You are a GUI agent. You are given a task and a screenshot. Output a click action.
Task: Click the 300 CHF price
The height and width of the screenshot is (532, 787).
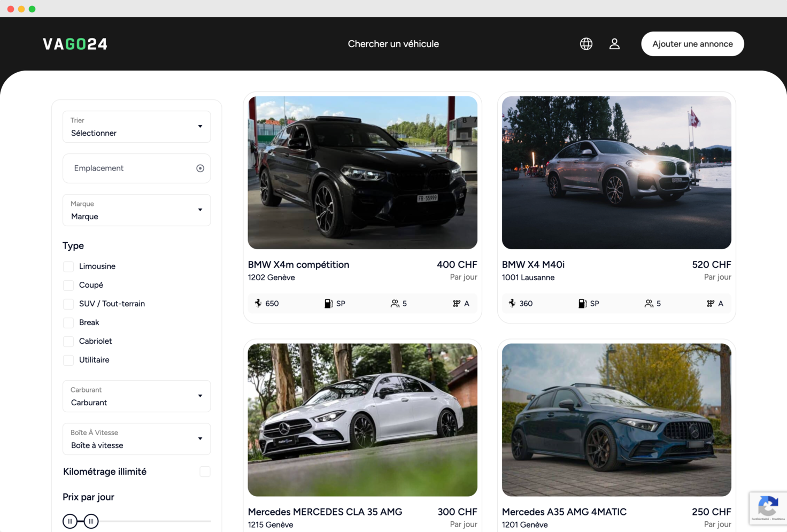[457, 512]
